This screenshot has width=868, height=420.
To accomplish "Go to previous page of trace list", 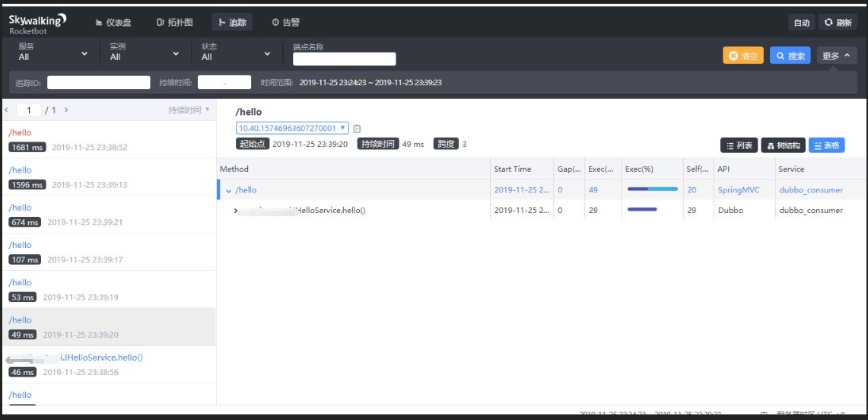I will click(x=7, y=110).
